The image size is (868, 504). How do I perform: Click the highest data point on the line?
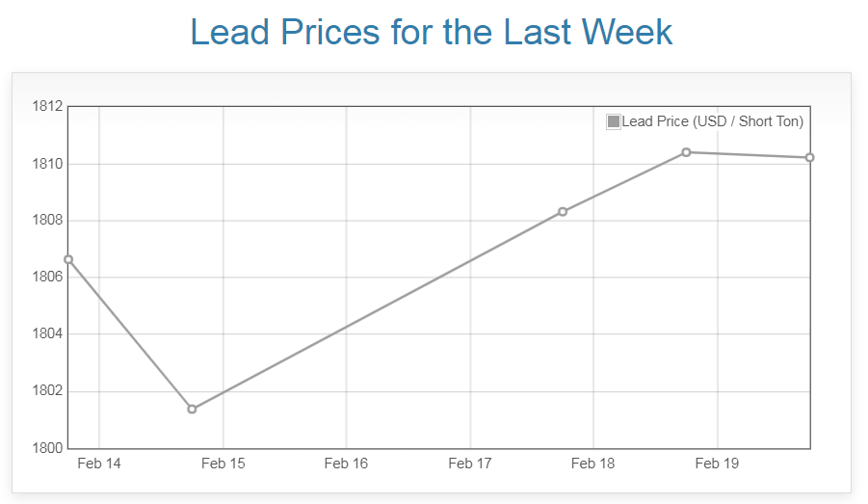click(686, 152)
